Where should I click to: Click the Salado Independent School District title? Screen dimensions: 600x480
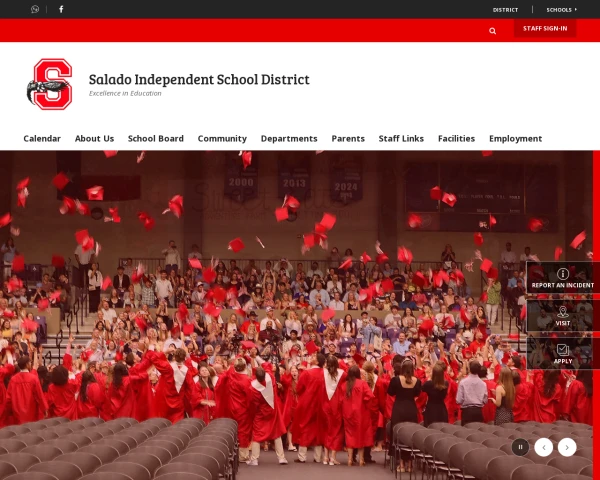point(199,79)
